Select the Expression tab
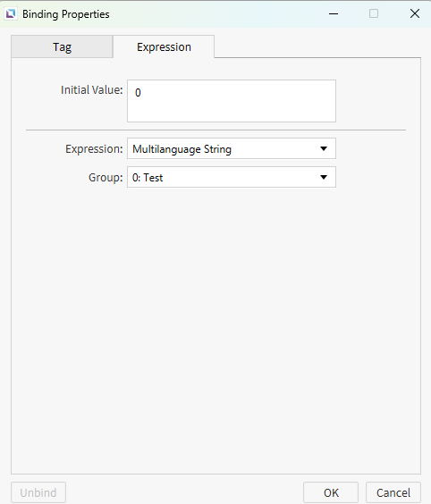This screenshot has height=504, width=431. tap(164, 47)
